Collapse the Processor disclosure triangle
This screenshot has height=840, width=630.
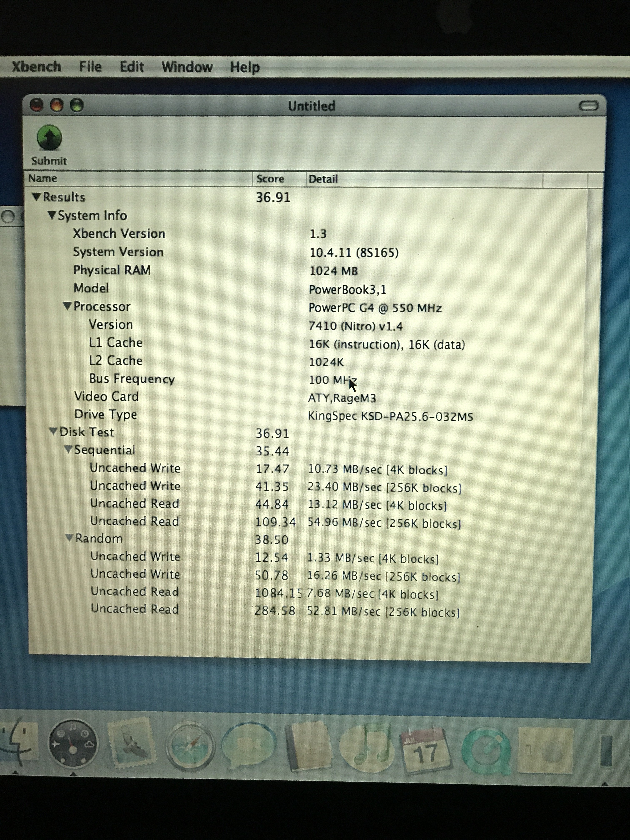[67, 306]
